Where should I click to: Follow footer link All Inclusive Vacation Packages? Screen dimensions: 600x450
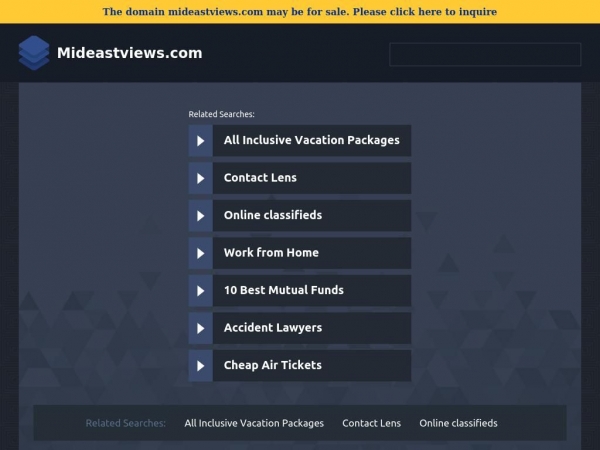click(x=254, y=423)
